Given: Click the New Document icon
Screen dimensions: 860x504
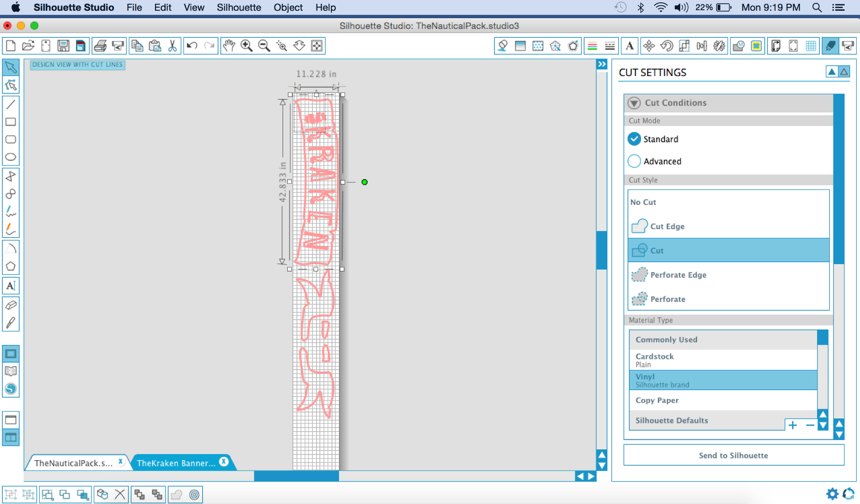Looking at the screenshot, I should coord(11,46).
